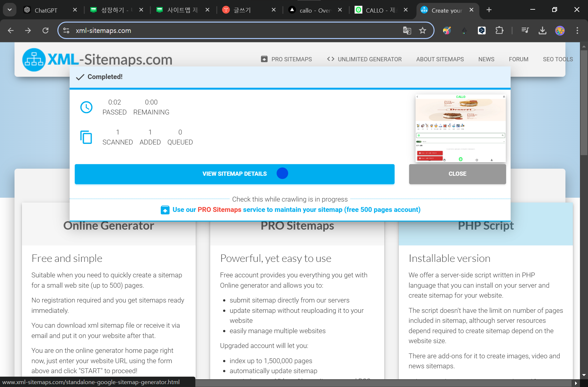588x387 pixels.
Task: Open the colorful paintbrush extension icon
Action: [x=447, y=30]
